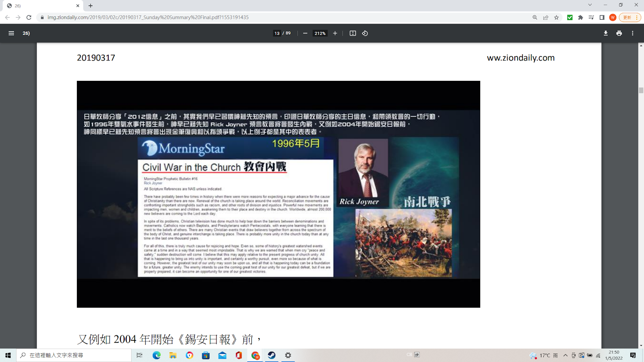Click the text line 又例如 2004 年開始《錫安日報》前

click(169, 339)
